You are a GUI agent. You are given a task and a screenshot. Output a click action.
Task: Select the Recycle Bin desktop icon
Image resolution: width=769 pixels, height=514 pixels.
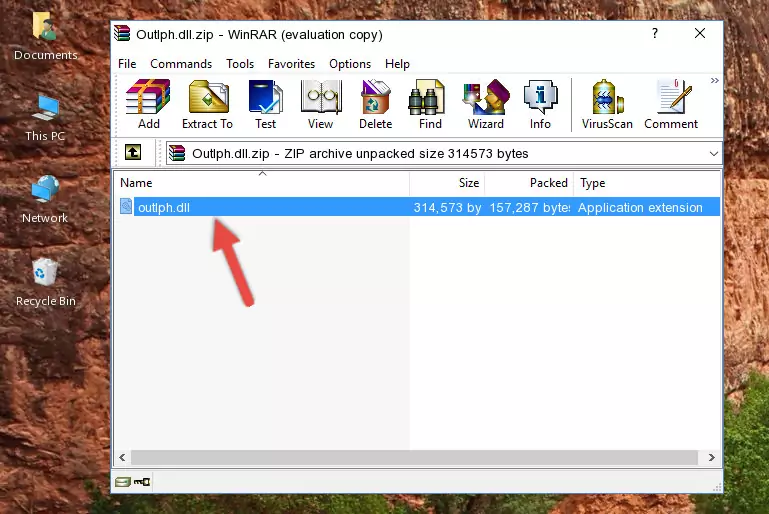tap(46, 283)
